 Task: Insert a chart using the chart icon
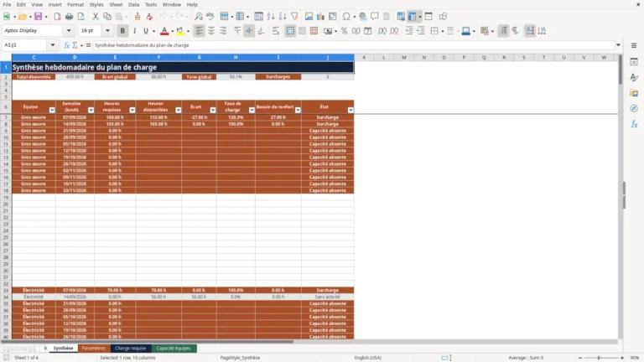pyautogui.click(x=321, y=17)
